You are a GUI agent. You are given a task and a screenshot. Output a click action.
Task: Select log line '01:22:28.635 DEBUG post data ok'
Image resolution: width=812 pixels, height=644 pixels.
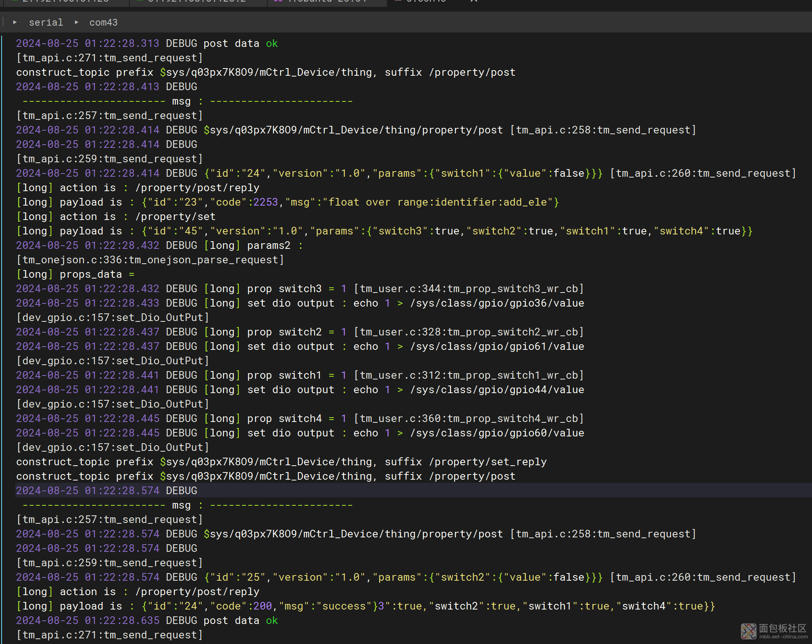[147, 620]
